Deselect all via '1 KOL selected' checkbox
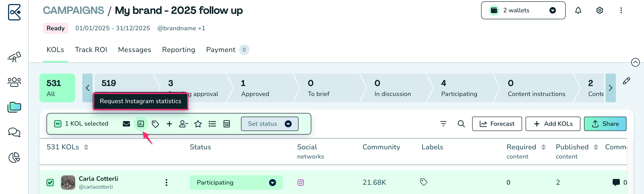The height and width of the screenshot is (194, 644). coord(58,124)
